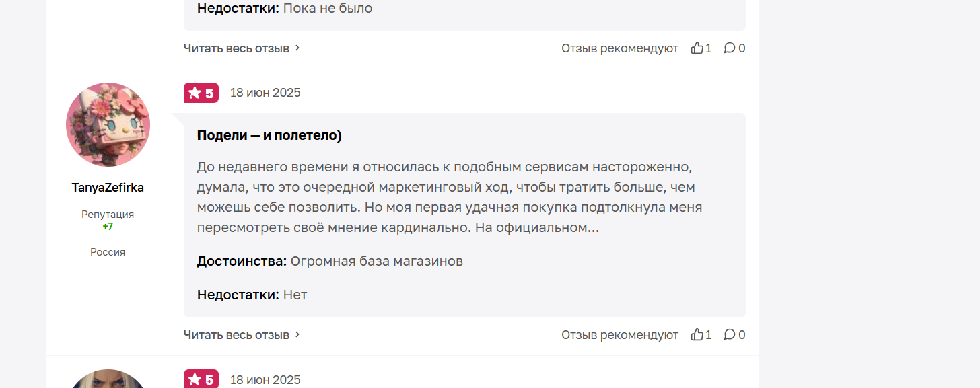Viewport: 980px width, 388px height.
Task: Open the comment bubble on top review
Action: tap(734, 48)
